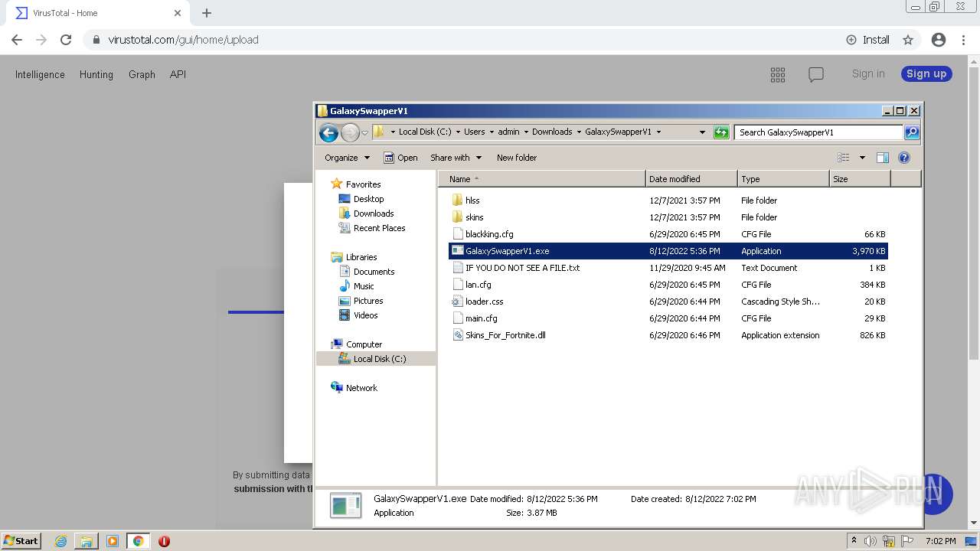
Task: Click the search magnifier icon in Explorer
Action: tap(911, 132)
